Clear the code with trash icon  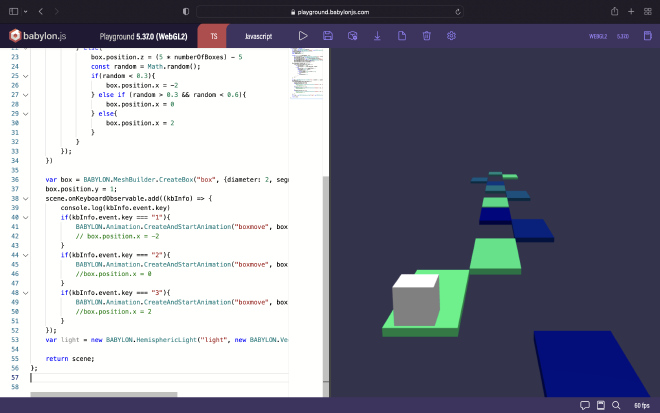pyautogui.click(x=426, y=36)
